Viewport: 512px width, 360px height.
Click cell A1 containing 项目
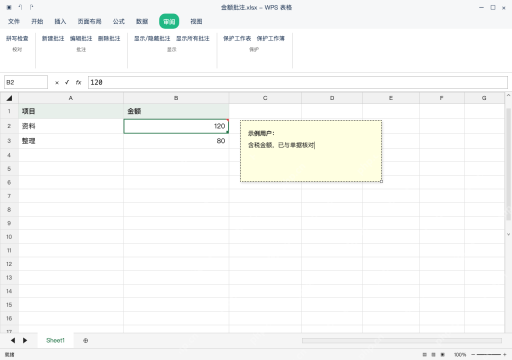[71, 111]
